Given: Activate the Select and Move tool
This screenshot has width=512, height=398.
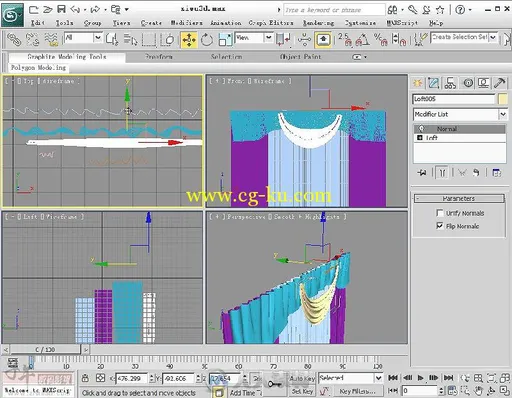Looking at the screenshot, I should 189,40.
